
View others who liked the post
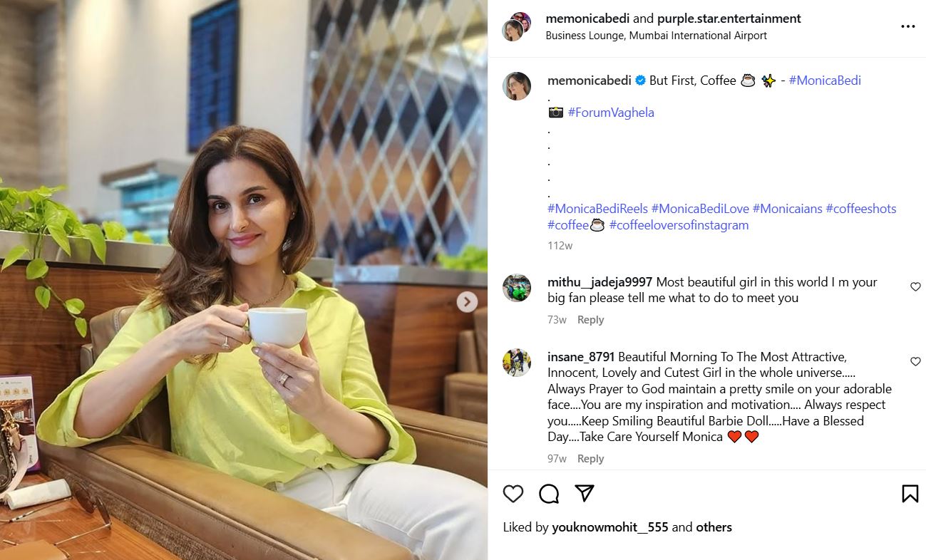[714, 527]
